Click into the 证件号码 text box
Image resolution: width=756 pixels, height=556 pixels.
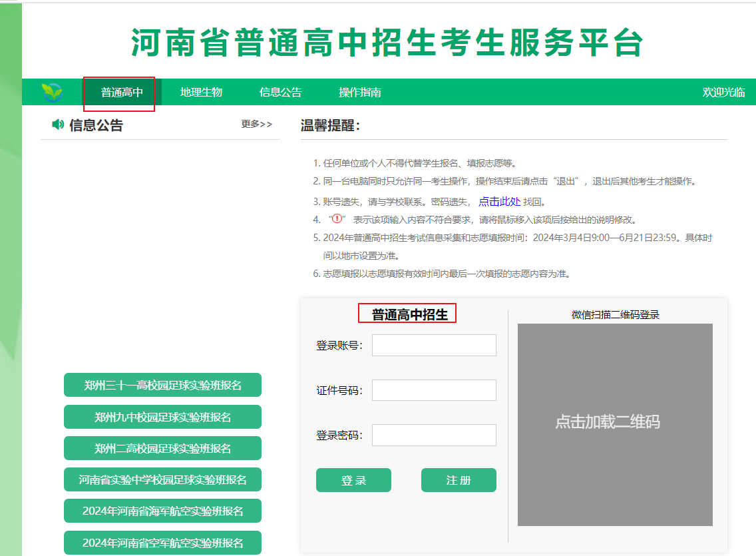point(434,390)
